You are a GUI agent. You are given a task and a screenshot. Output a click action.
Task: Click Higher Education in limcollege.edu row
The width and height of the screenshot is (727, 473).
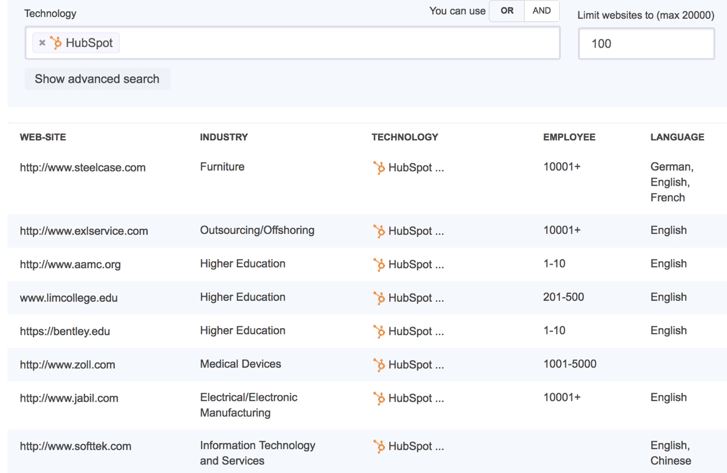[x=242, y=297]
